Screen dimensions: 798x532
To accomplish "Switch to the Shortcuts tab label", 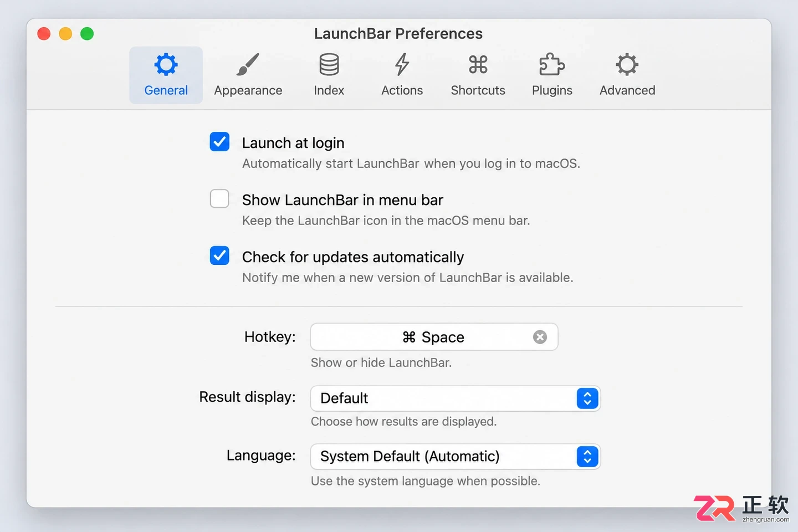I will [478, 90].
